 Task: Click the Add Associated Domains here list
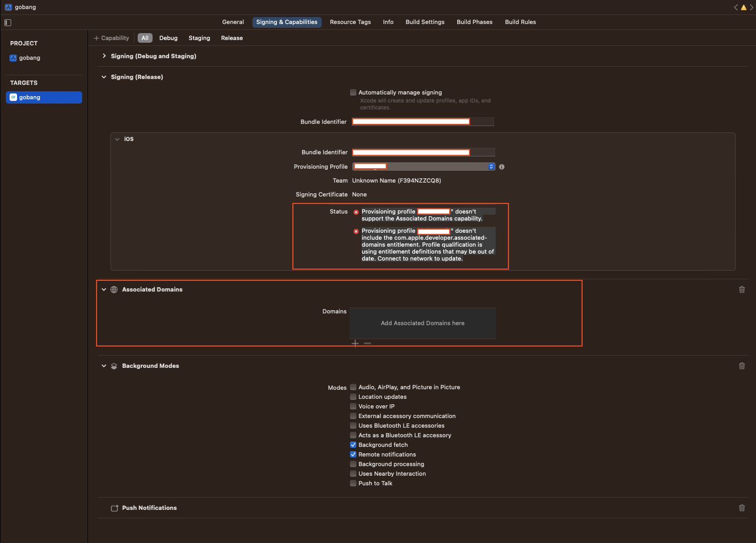pyautogui.click(x=423, y=323)
